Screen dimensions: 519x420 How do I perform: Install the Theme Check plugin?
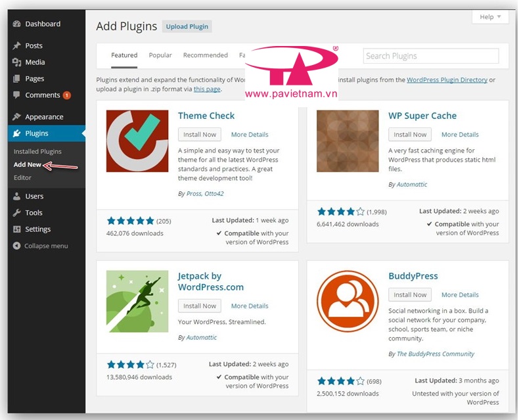pyautogui.click(x=200, y=135)
